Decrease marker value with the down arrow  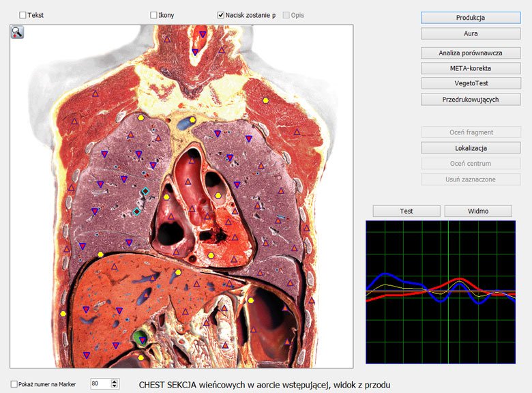115,387
